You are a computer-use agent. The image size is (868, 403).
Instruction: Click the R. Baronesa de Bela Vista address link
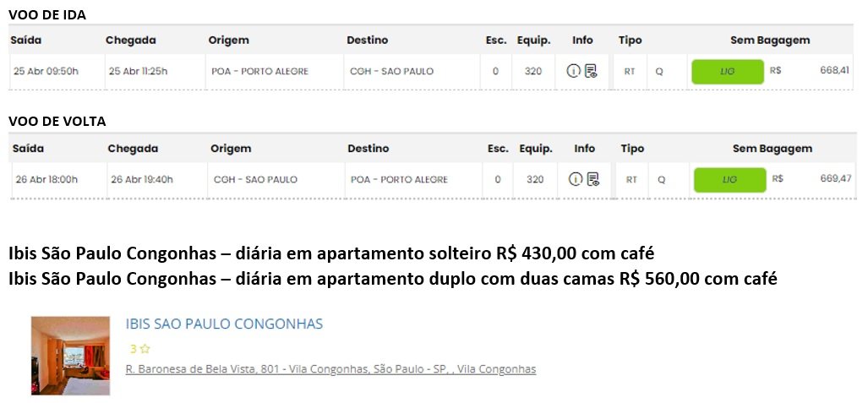(330, 369)
